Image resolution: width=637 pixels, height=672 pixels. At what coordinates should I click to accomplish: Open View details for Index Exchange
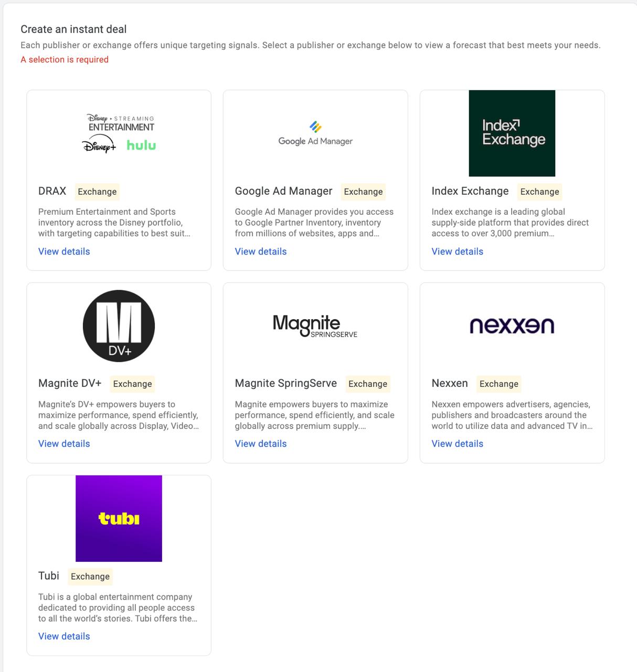(x=458, y=251)
